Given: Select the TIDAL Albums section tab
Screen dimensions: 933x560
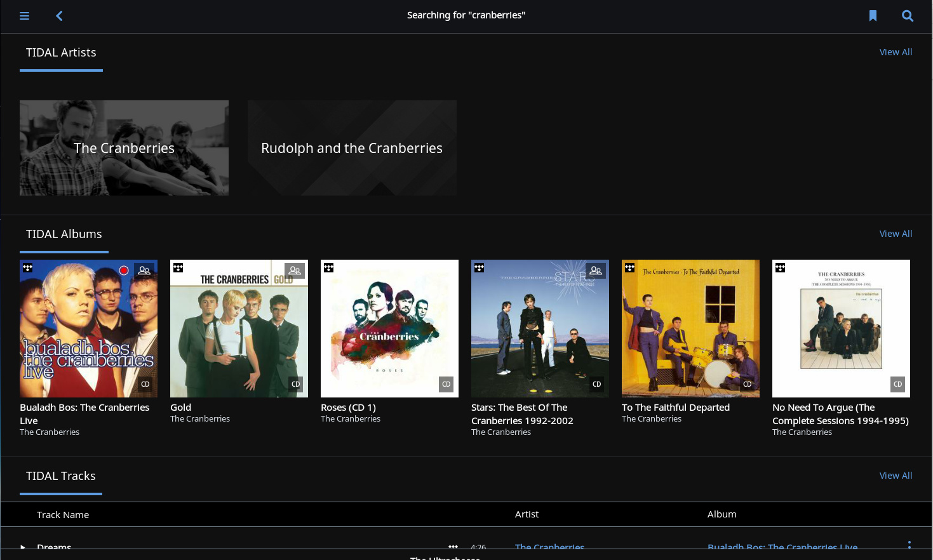Looking at the screenshot, I should (x=64, y=234).
